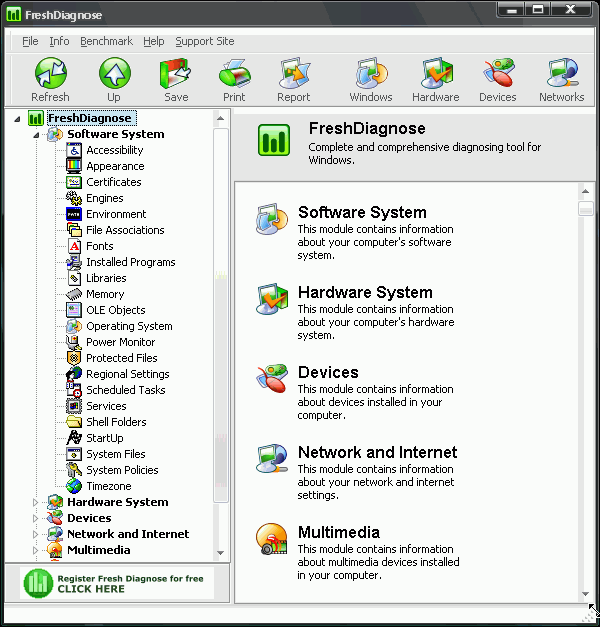Open the Devices toolbar icon
Viewport: 600px width, 627px height.
pyautogui.click(x=498, y=73)
